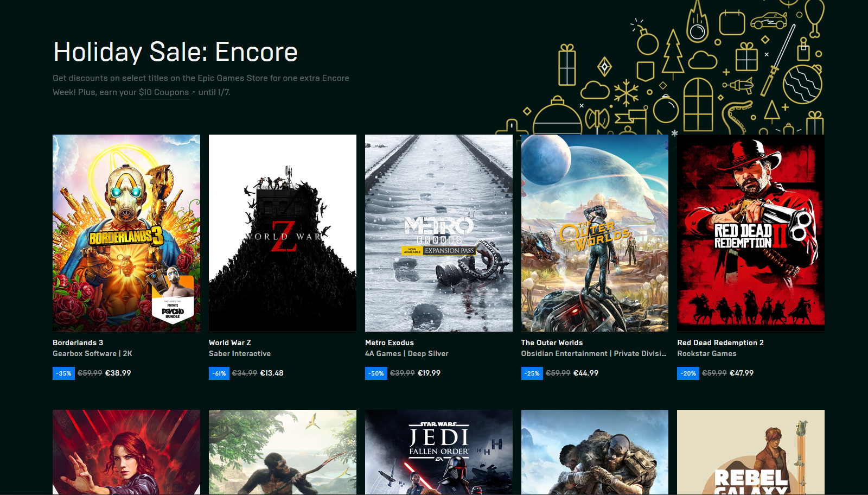Click the Metro Exodus title text

[x=390, y=342]
